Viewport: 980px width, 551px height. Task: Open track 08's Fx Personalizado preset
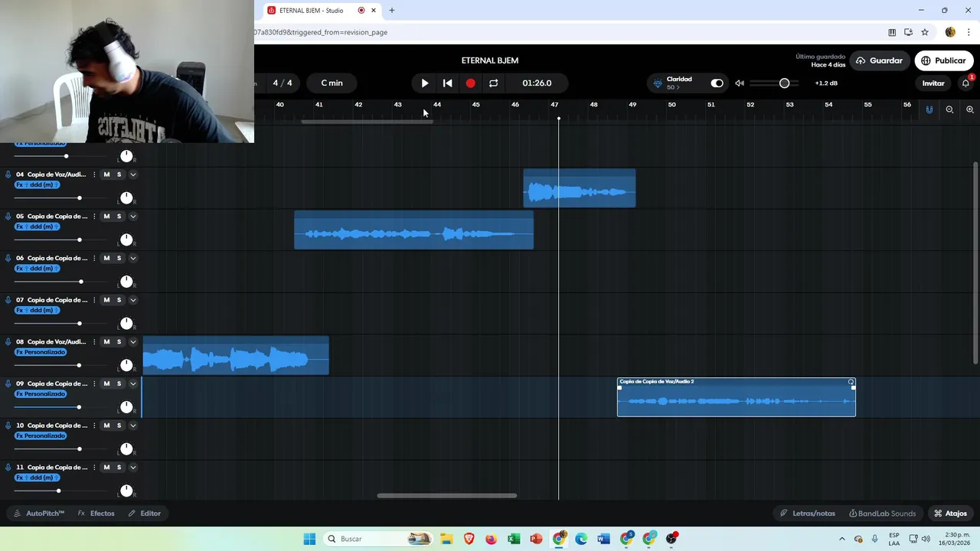pos(41,352)
